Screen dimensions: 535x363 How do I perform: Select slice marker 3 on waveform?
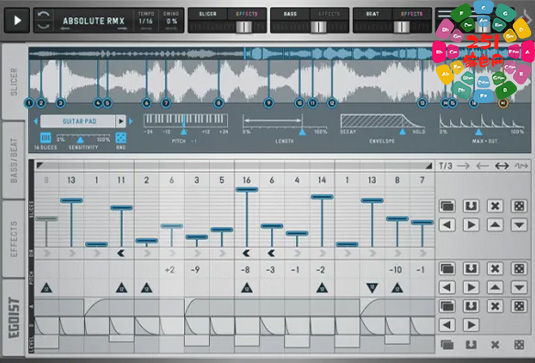60,103
